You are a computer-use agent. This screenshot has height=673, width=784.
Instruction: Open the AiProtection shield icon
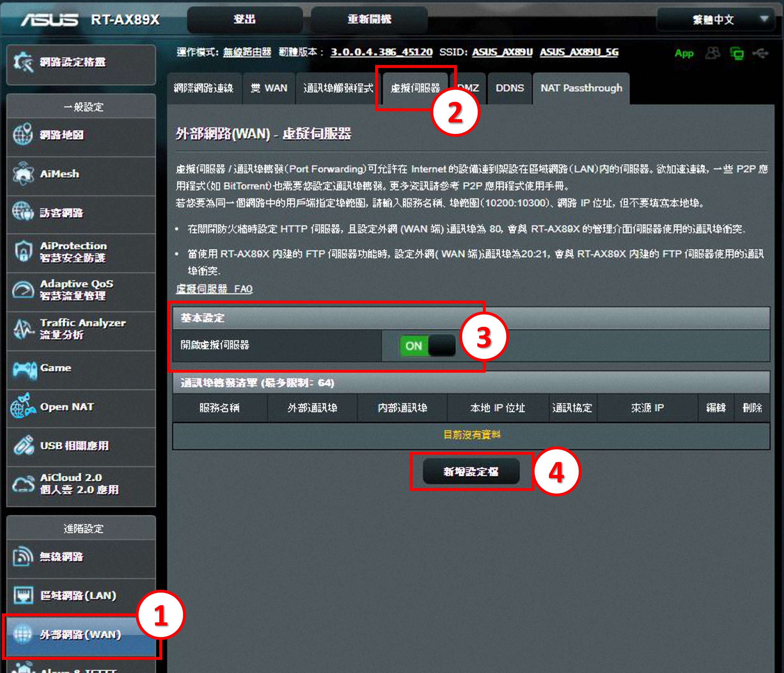pyautogui.click(x=23, y=251)
